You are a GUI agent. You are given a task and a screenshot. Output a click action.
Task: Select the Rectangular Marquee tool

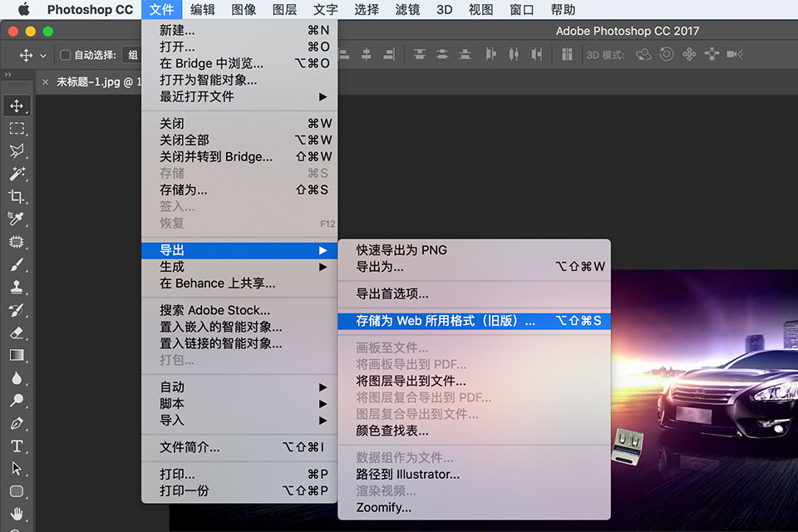click(x=18, y=129)
